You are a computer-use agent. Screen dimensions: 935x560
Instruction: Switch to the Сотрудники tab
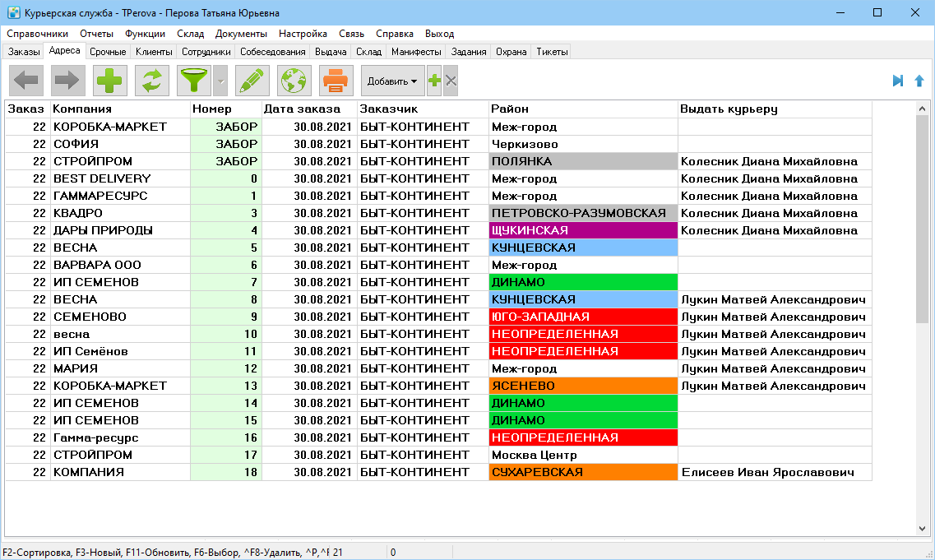tap(206, 52)
